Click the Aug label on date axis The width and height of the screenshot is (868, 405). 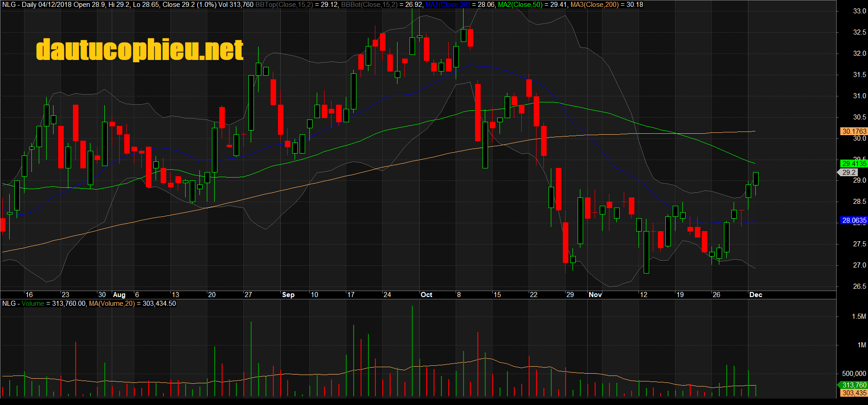tap(119, 295)
